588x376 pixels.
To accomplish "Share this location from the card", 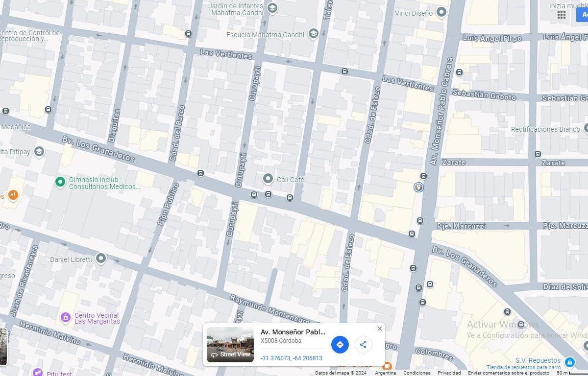I will (x=363, y=345).
